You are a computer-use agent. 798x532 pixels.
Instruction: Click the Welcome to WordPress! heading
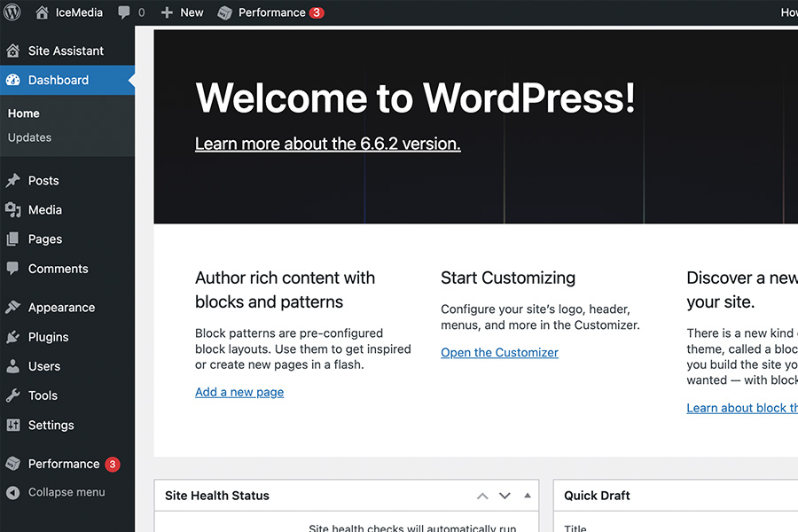click(415, 98)
